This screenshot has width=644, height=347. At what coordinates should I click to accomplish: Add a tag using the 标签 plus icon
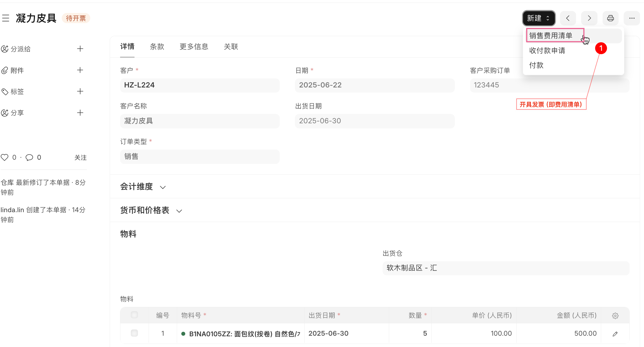80,91
